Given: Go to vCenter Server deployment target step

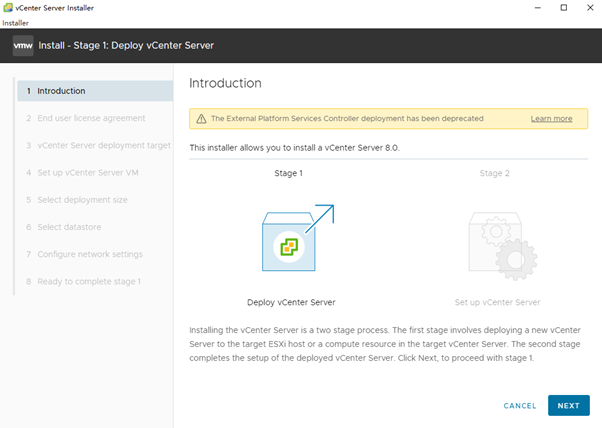Looking at the screenshot, I should tap(98, 145).
